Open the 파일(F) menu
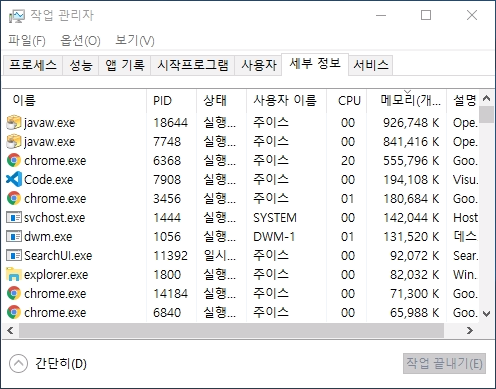 coord(27,40)
